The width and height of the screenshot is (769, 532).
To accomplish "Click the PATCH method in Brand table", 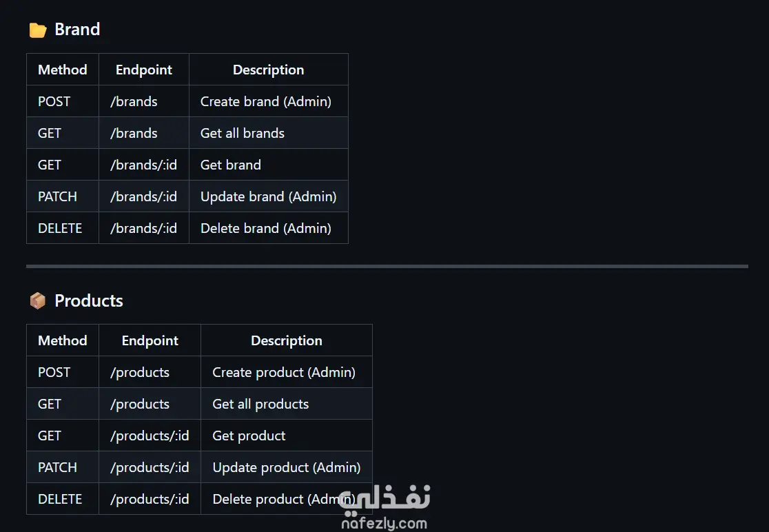I will coord(57,196).
